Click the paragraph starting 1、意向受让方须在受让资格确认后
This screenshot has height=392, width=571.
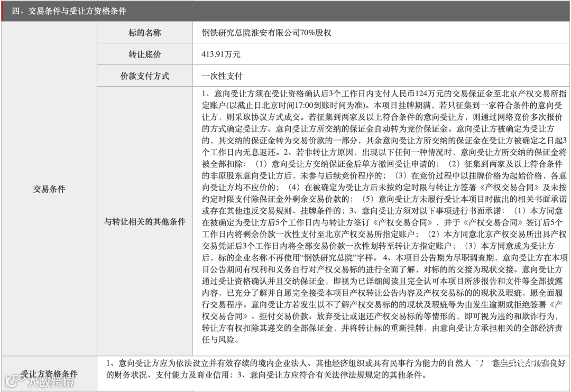[x=384, y=217]
